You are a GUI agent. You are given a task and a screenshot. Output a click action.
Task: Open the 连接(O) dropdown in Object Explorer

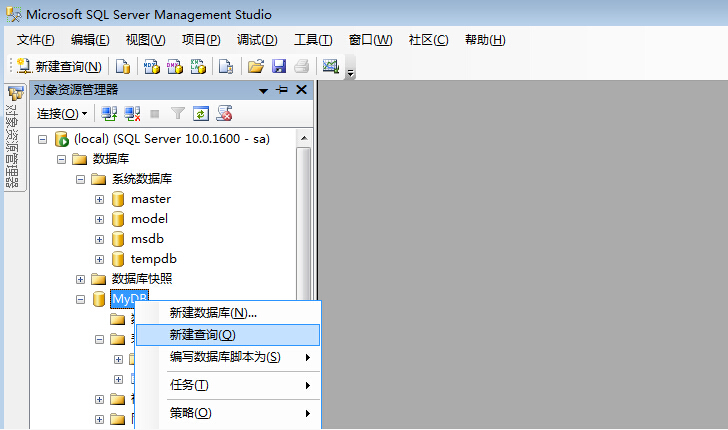coord(62,113)
